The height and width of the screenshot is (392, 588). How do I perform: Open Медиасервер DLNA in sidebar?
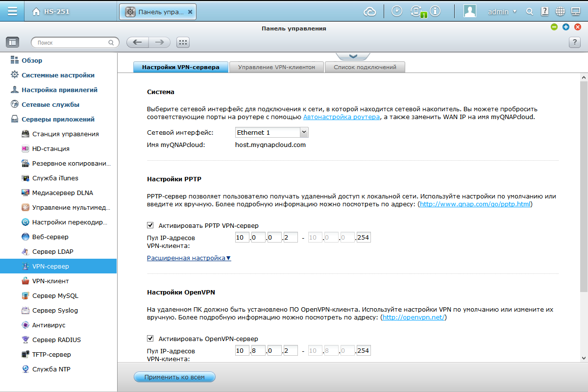pos(62,193)
